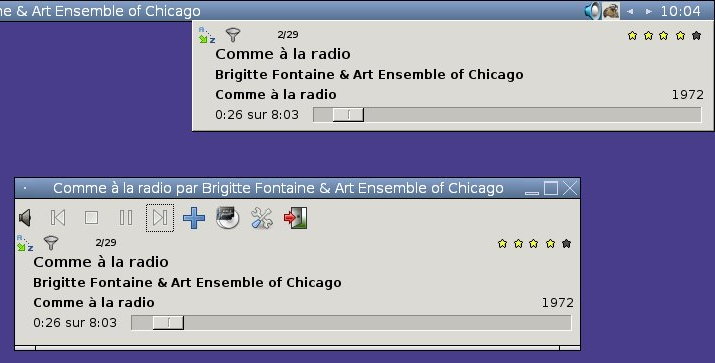Open the window menu dot in player titlebar
The height and width of the screenshot is (363, 715).
tap(25, 188)
